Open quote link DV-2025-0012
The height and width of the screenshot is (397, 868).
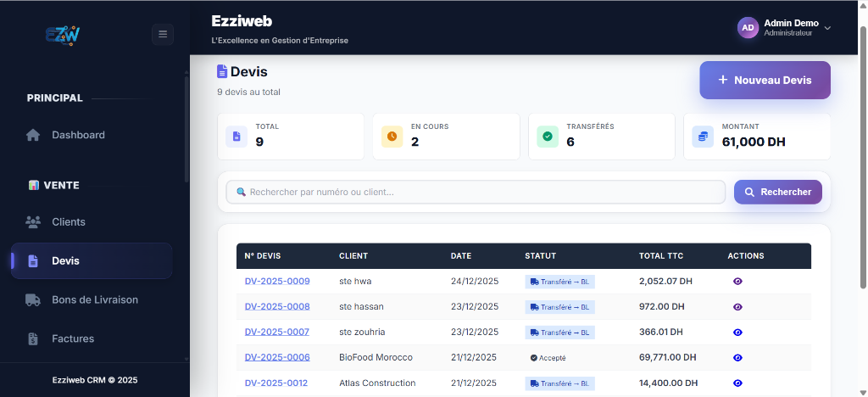pyautogui.click(x=276, y=383)
